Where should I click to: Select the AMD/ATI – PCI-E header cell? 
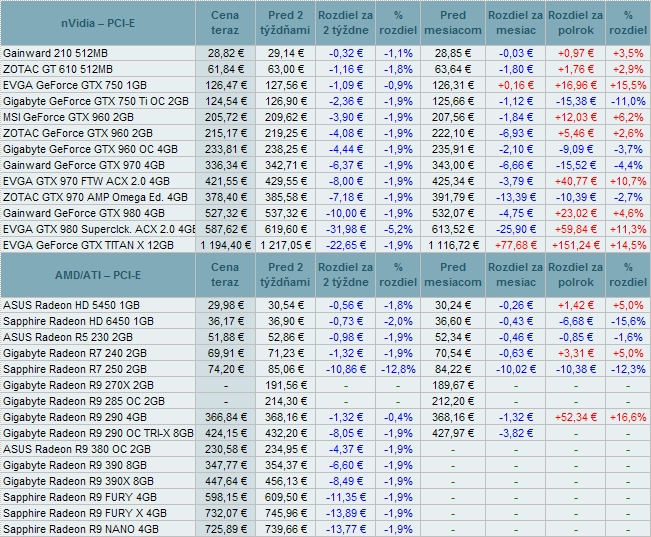tap(98, 275)
